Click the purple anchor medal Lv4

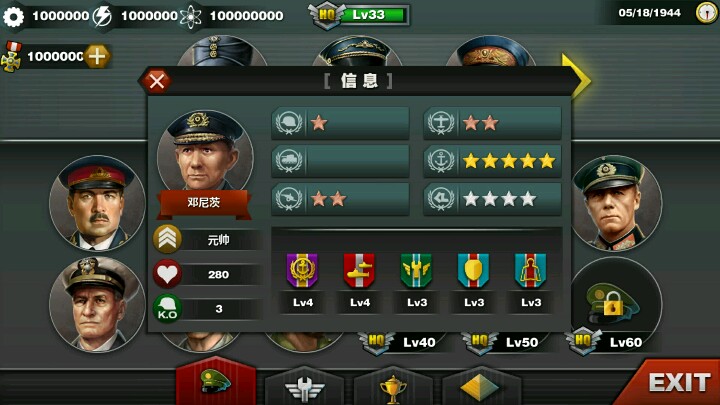point(302,270)
